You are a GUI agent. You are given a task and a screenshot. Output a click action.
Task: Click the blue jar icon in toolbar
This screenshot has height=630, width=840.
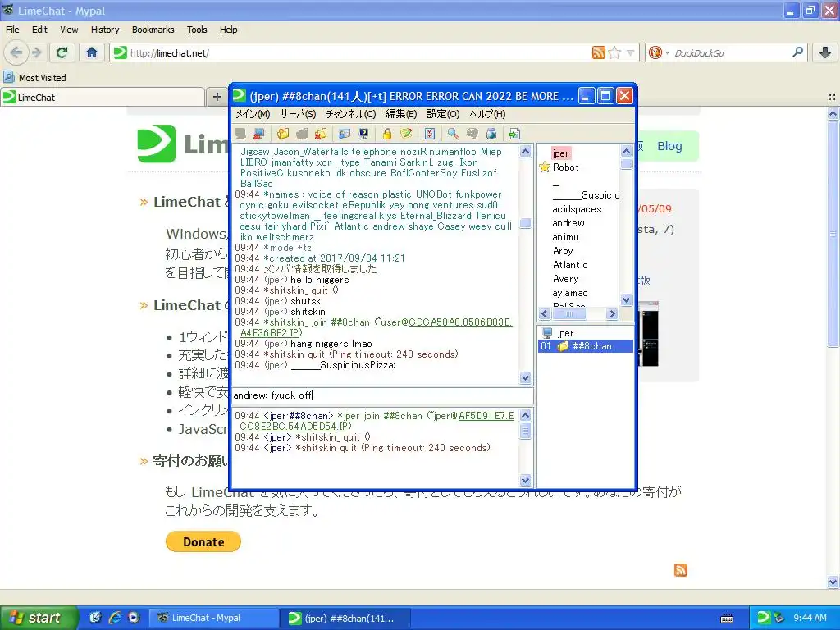tap(491, 134)
